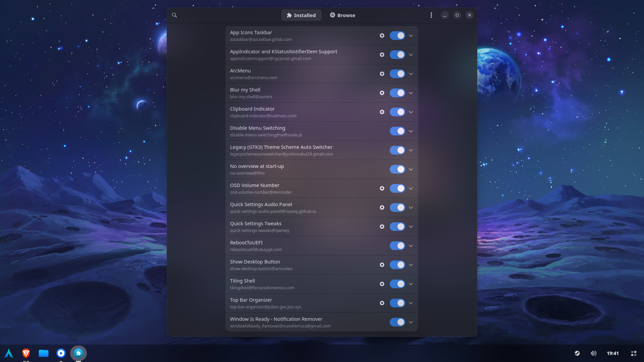Expand the AppIndicator Support row chevron
Viewport: 644px width, 362px height.
click(x=411, y=55)
